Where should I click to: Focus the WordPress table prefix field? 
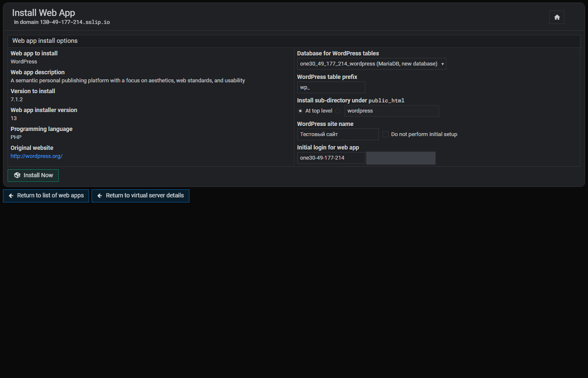tap(331, 87)
